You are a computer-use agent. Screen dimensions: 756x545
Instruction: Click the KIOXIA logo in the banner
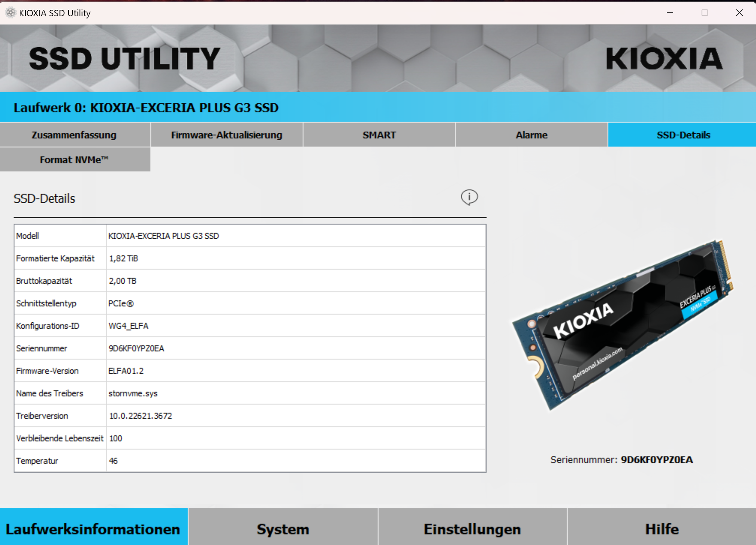click(x=664, y=59)
